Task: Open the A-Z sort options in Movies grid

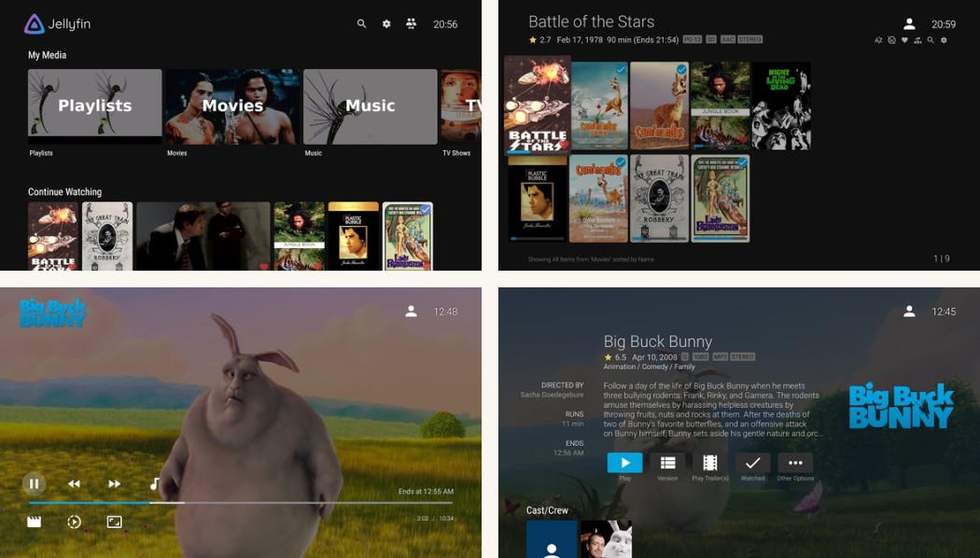Action: tap(878, 40)
